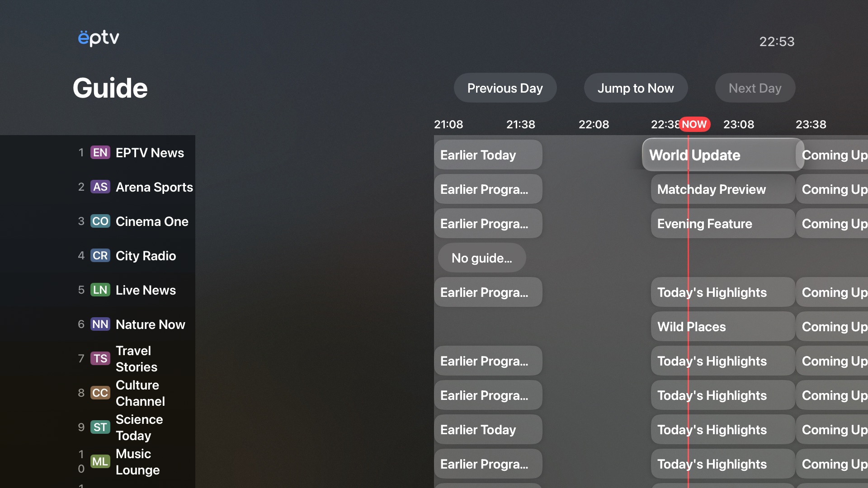Click the LN badge for Live News
Screen dimensions: 868x488
coord(100,290)
